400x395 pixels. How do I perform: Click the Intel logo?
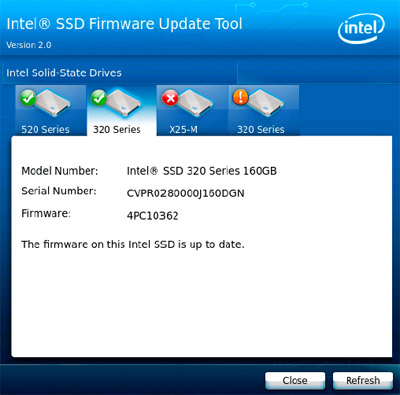coord(361,28)
